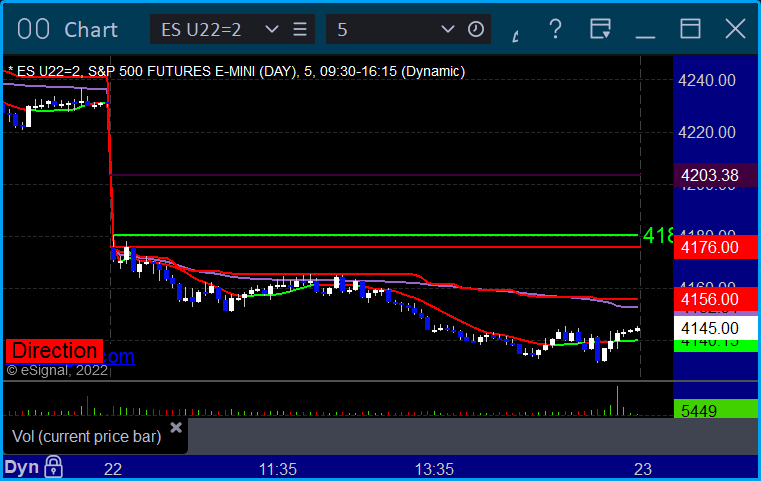Minimize the Chart window
This screenshot has height=481, width=761.
(x=645, y=36)
